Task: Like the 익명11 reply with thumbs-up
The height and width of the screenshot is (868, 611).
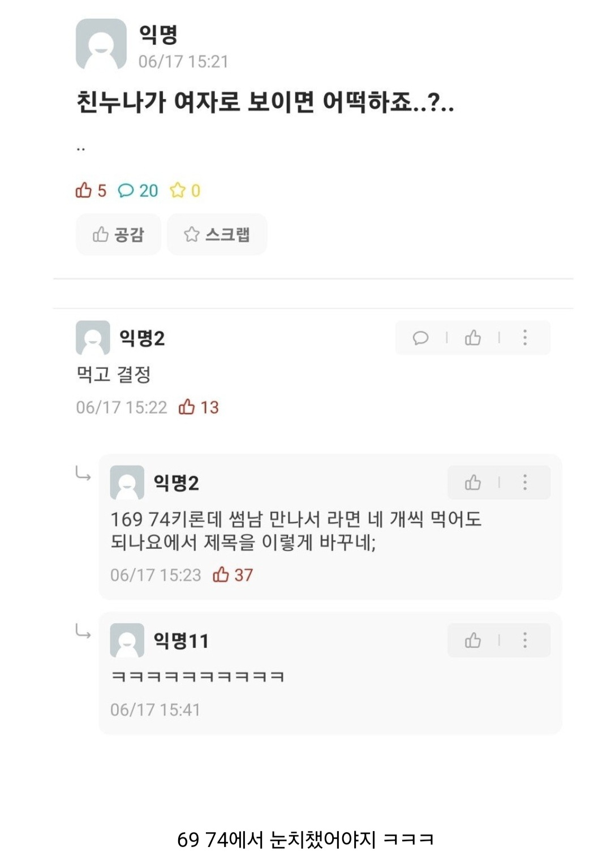Action: 472,641
